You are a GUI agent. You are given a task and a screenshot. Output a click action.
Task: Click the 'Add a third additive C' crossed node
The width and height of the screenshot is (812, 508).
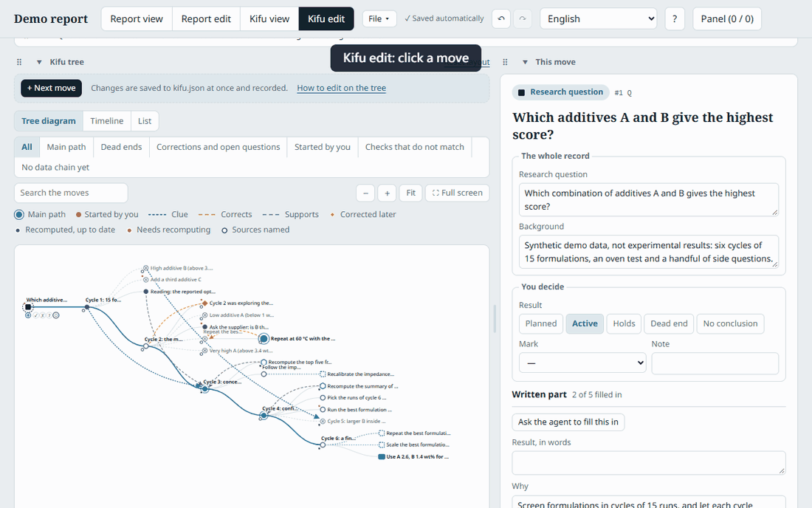coord(146,280)
